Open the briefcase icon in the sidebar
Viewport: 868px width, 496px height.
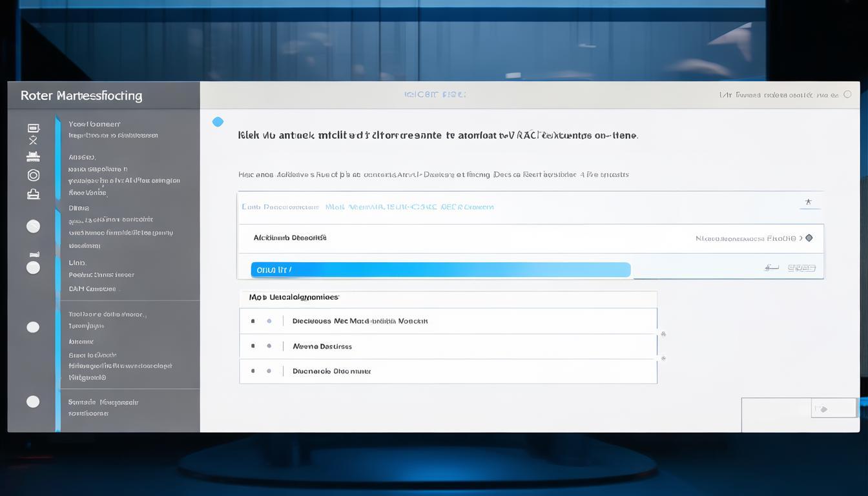[x=34, y=194]
